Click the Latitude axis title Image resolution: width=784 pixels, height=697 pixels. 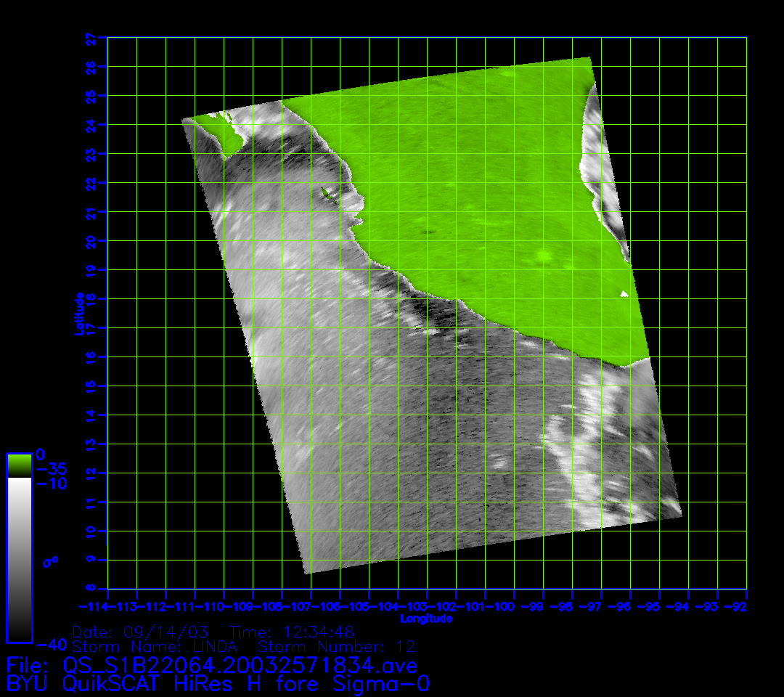click(x=79, y=313)
